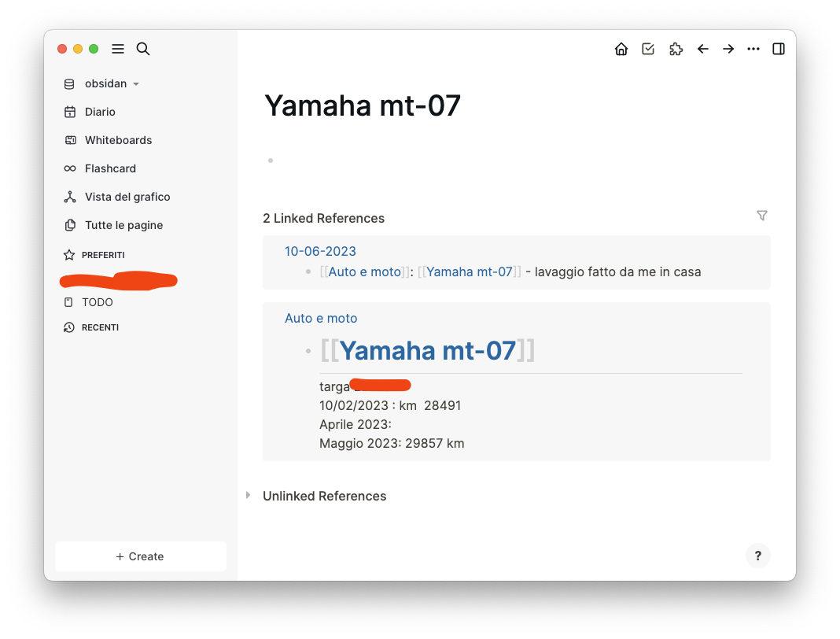
Task: Click the Create button
Action: click(140, 556)
